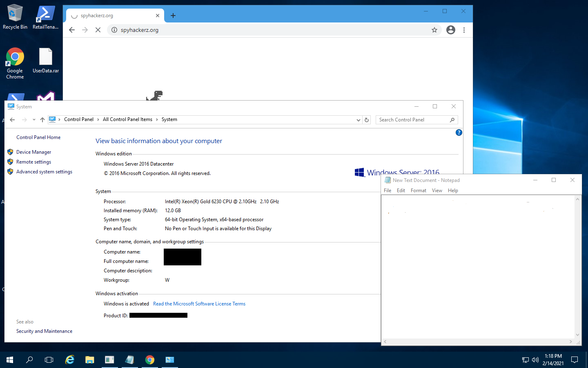Click the Control Panel search magnifier icon
Viewport: 588px width, 368px height.
coord(452,120)
